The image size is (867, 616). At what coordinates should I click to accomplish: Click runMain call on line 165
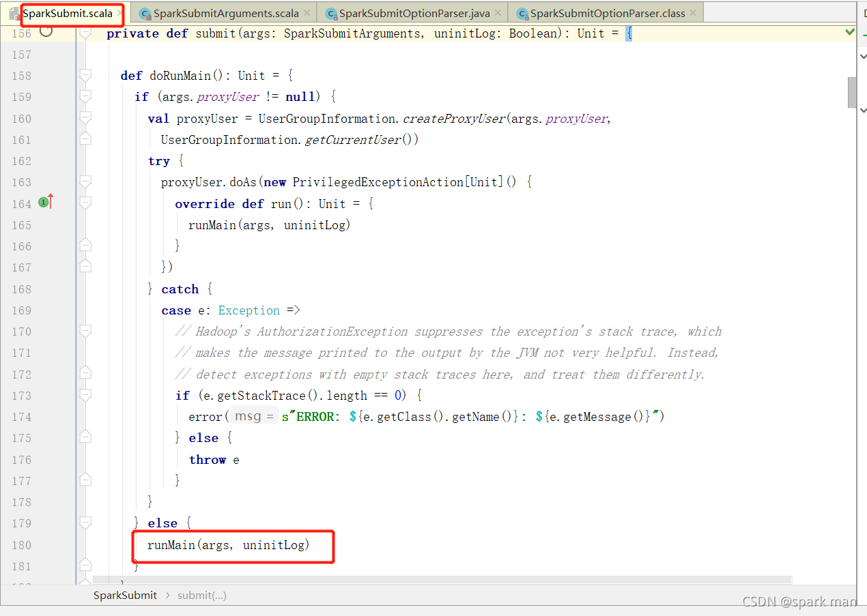[x=212, y=225]
